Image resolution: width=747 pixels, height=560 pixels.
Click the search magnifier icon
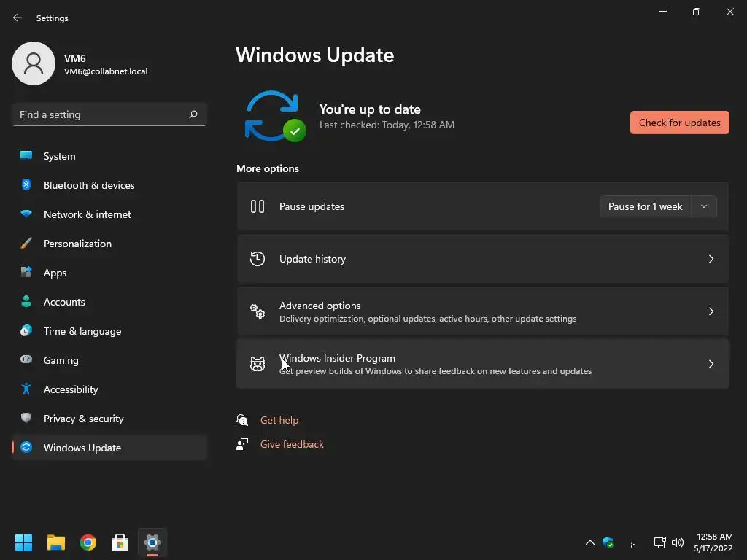coord(193,114)
